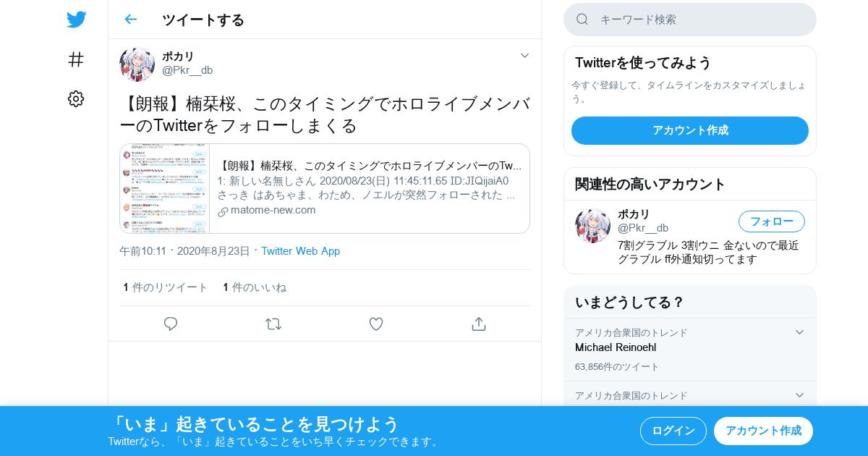
Task: Open the link card title 【朗報】楠栞桜
Action: (x=369, y=166)
